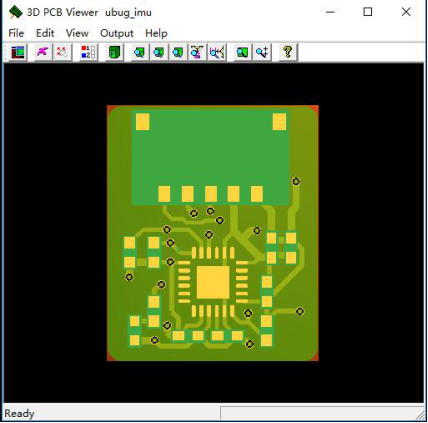Click the second magnifier view icon
The width and height of the screenshot is (428, 423).
click(x=159, y=52)
